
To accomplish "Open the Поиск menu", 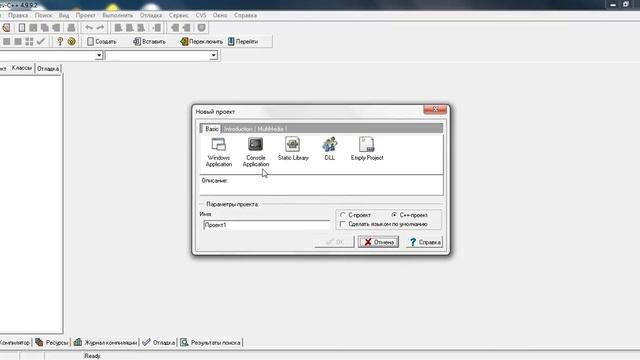I will coord(43,15).
